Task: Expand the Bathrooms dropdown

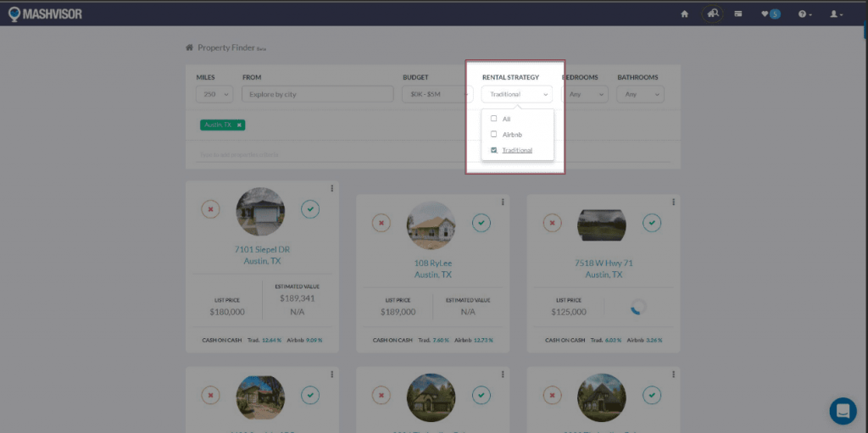Action: point(640,94)
